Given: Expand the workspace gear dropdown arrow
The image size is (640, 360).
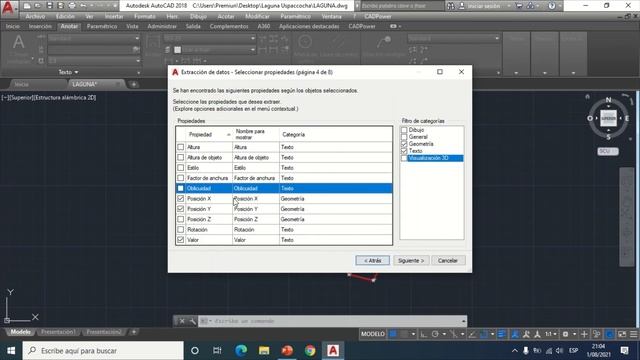Looking at the screenshot, I should [x=575, y=334].
